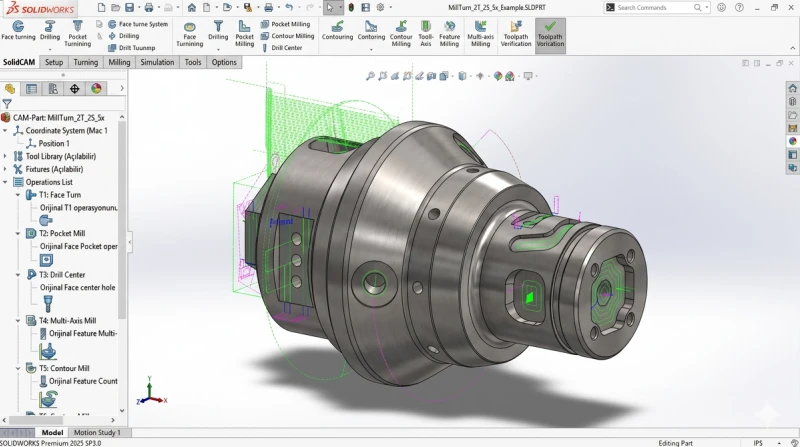Viewport: 800px width, 447px height.
Task: Click the New document icon
Action: pos(101,7)
